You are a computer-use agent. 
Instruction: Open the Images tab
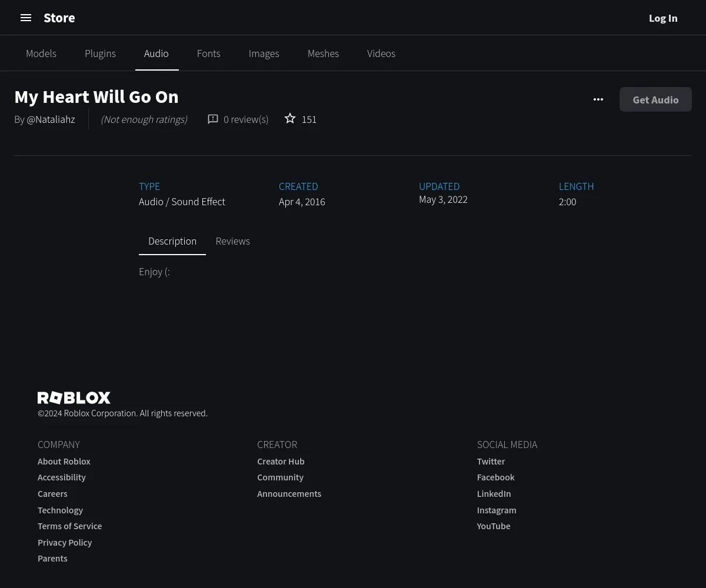264,54
